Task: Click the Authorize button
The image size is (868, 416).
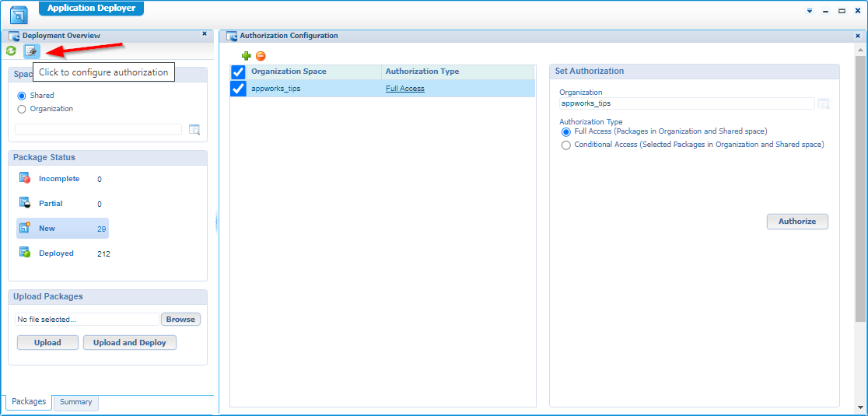Action: click(797, 222)
